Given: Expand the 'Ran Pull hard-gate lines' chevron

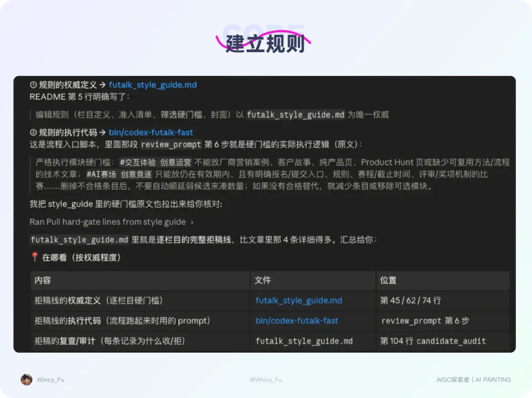Looking at the screenshot, I should tap(192, 222).
